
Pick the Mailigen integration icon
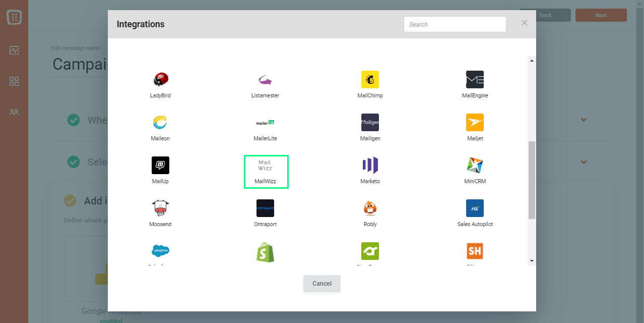[370, 122]
